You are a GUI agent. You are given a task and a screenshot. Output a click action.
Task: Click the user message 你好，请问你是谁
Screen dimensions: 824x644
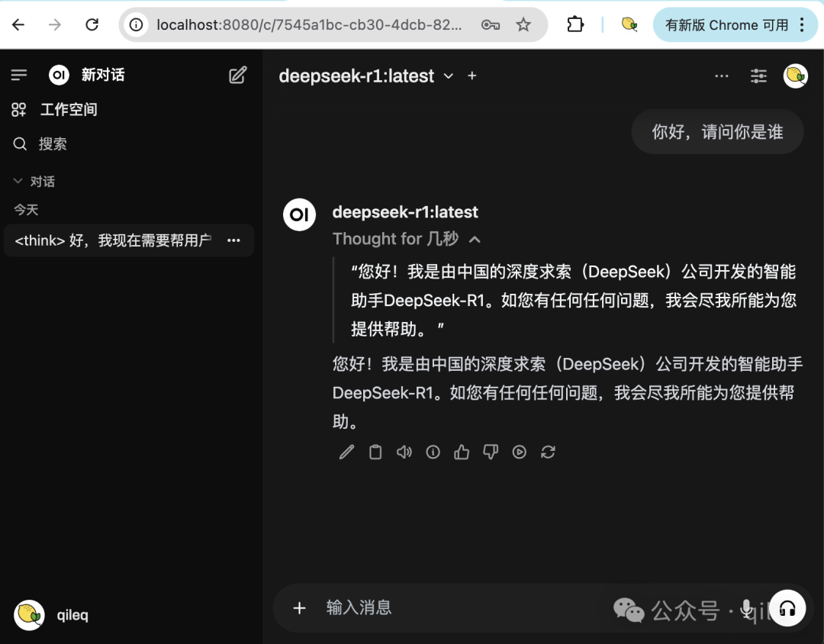[717, 132]
